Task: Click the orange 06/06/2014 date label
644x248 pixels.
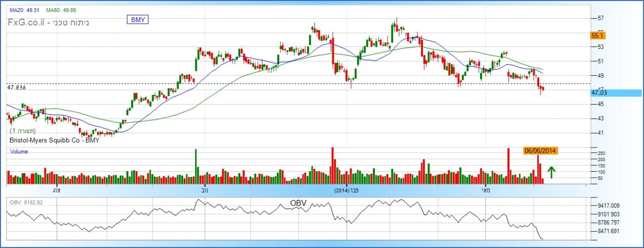Action: click(x=540, y=151)
